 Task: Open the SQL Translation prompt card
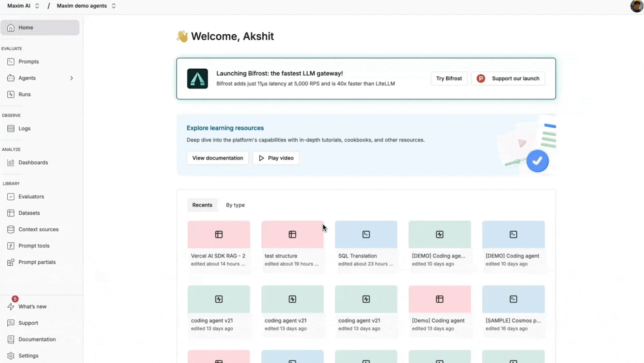coord(366,247)
